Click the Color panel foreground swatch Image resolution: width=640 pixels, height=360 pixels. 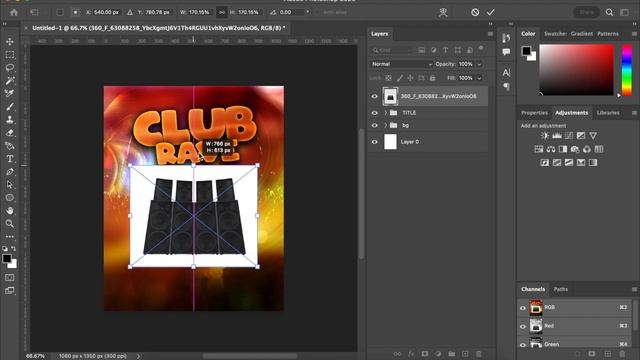click(526, 51)
